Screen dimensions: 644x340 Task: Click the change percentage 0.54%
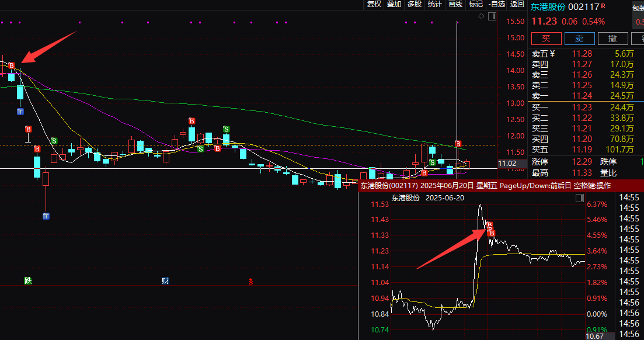(x=594, y=22)
